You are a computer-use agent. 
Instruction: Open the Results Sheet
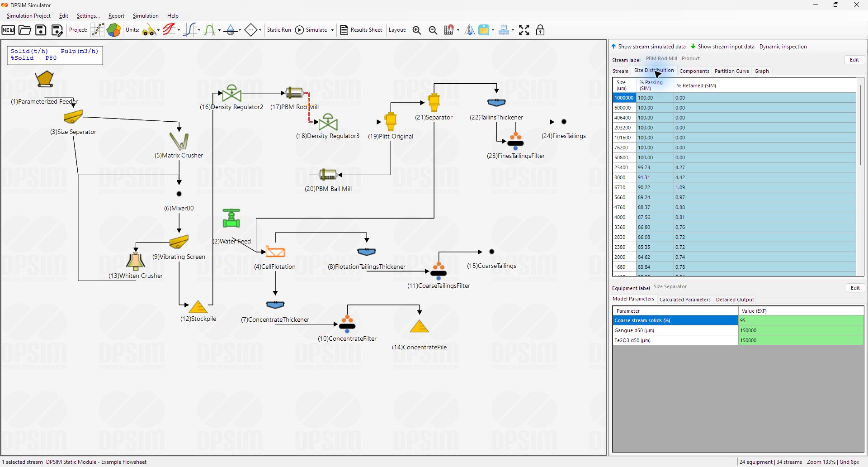click(x=361, y=30)
